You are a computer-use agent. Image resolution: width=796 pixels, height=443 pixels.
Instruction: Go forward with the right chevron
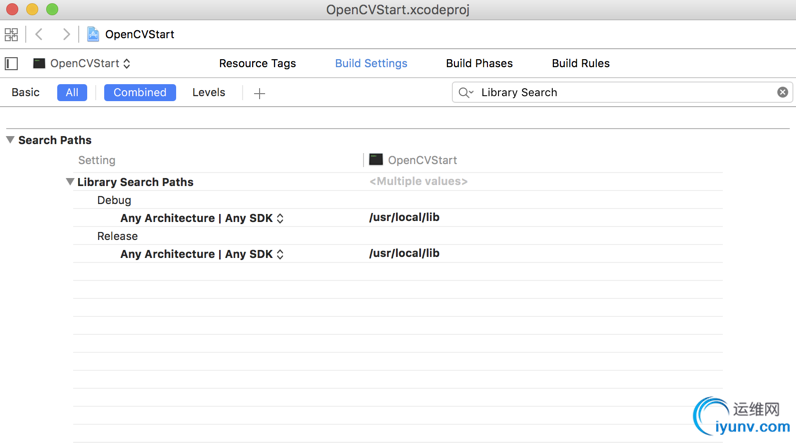click(66, 35)
